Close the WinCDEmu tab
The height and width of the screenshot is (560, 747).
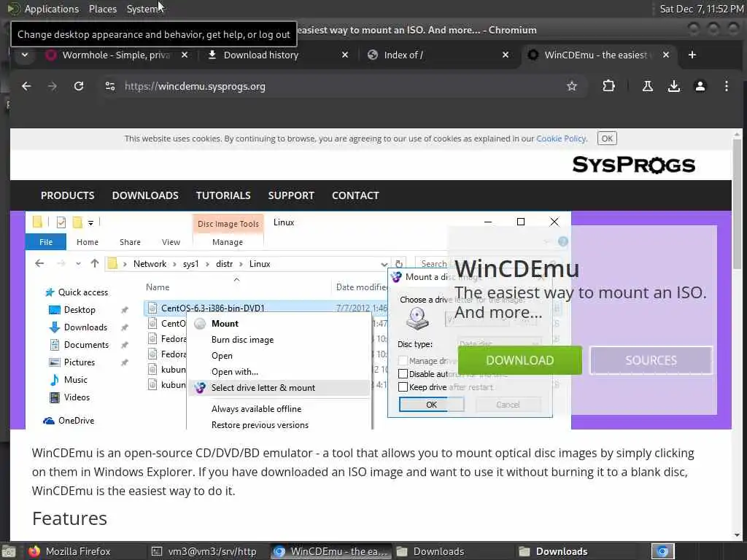click(x=666, y=55)
